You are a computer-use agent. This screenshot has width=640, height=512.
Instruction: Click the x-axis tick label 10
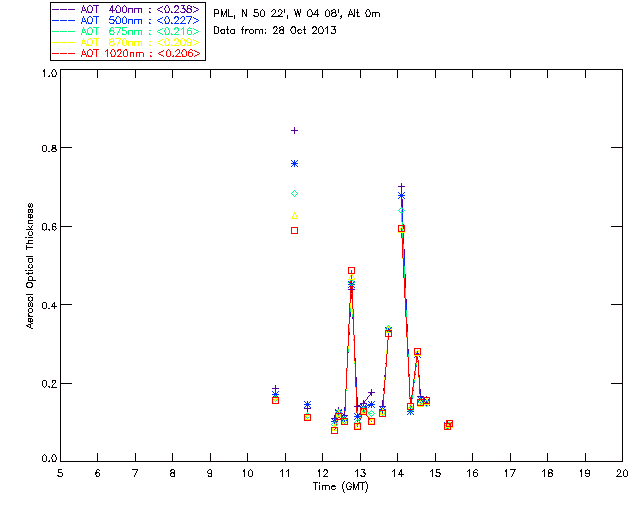tap(247, 474)
